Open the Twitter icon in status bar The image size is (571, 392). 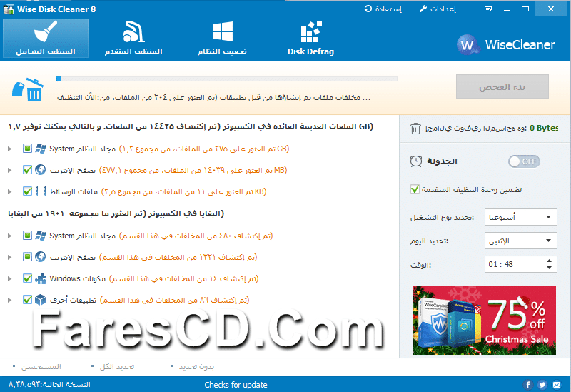click(542, 385)
